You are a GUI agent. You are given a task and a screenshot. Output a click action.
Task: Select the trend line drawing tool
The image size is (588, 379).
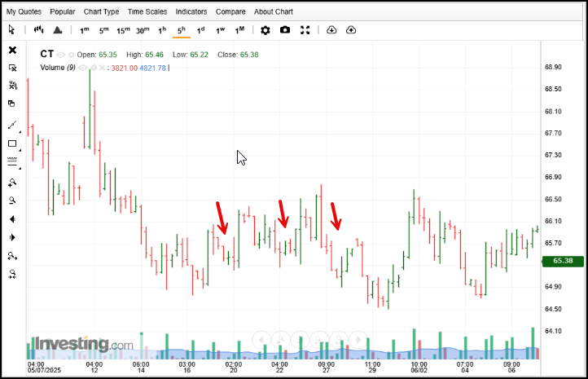tap(12, 125)
